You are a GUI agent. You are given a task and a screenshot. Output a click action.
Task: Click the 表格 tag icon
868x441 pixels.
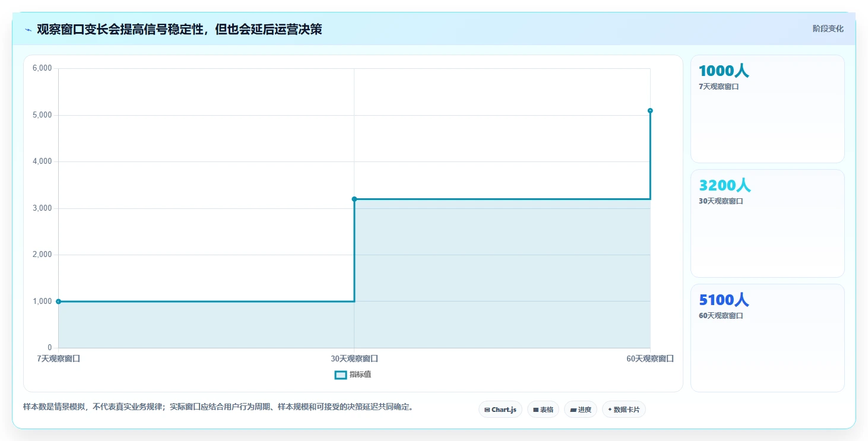pos(536,410)
